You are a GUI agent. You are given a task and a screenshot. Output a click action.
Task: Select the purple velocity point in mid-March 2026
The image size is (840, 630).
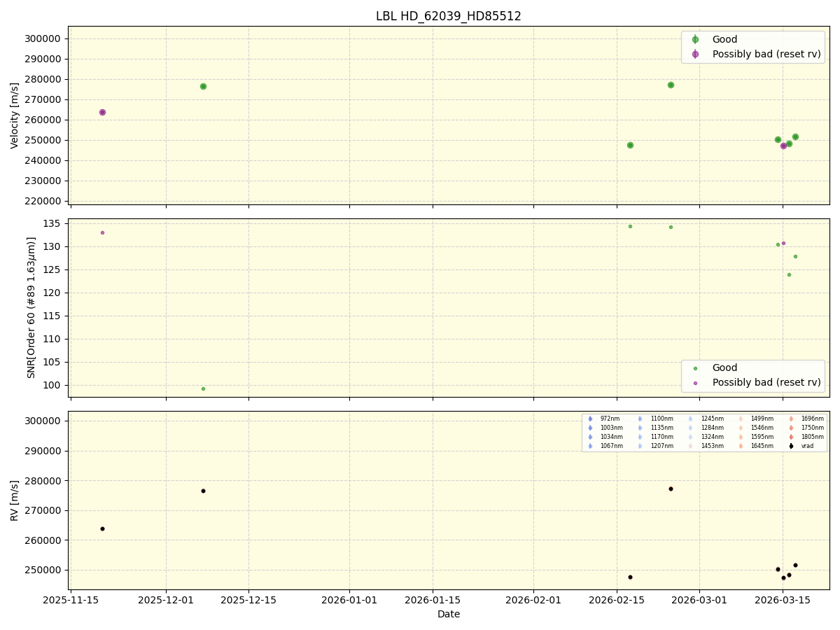click(783, 146)
